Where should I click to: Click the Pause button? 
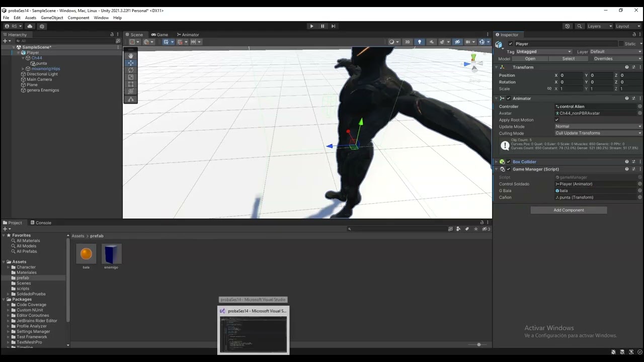(323, 26)
